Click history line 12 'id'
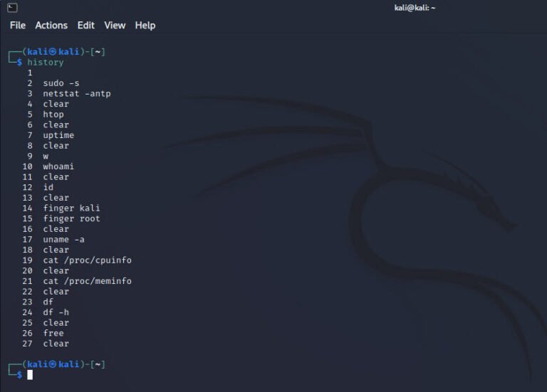Image resolution: width=547 pixels, height=392 pixels. coord(48,188)
